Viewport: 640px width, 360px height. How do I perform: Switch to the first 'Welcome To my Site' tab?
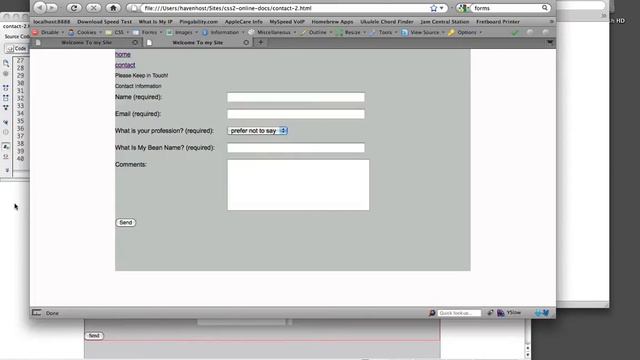(87, 42)
